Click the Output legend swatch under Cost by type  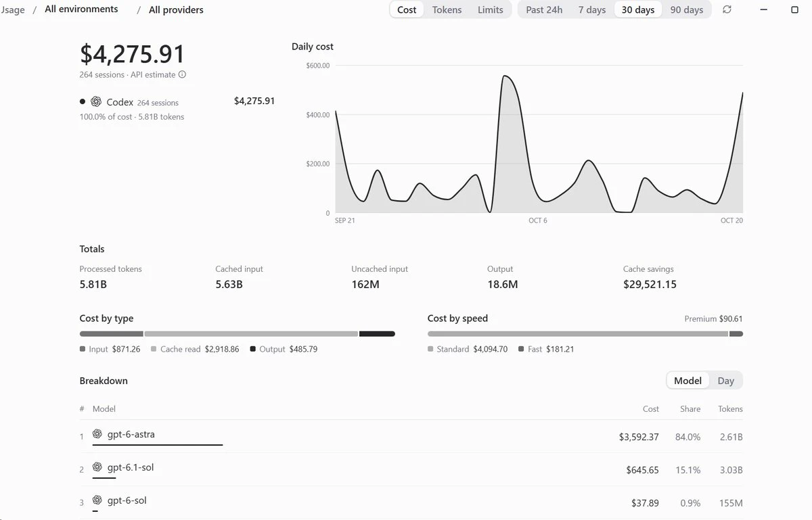click(253, 349)
